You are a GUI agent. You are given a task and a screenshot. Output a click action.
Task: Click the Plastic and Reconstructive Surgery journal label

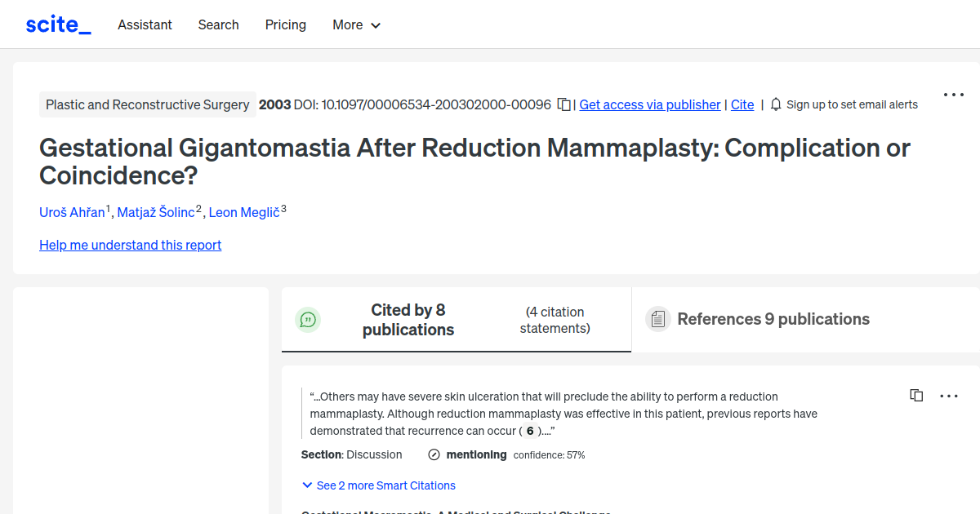pos(147,104)
